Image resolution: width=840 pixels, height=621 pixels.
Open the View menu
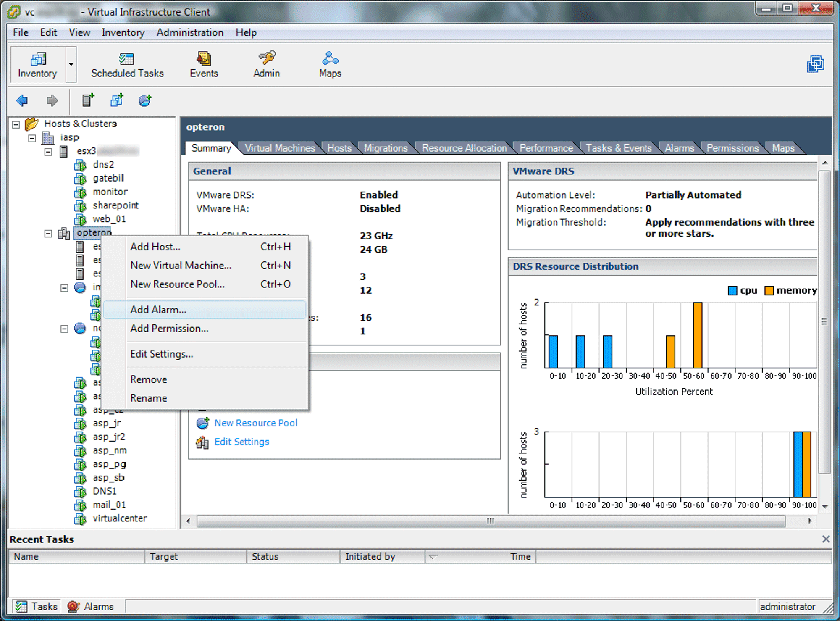(79, 32)
